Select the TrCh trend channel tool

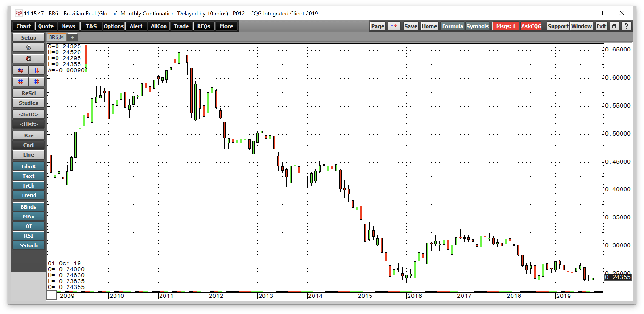click(x=28, y=186)
